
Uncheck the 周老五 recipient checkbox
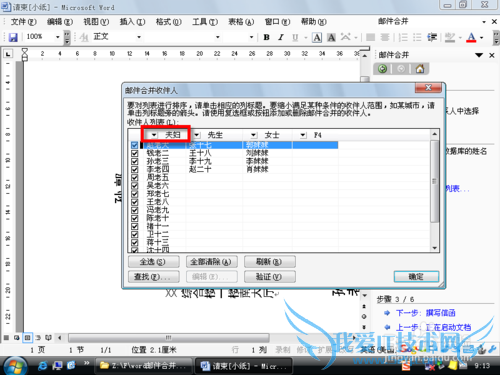click(x=135, y=177)
